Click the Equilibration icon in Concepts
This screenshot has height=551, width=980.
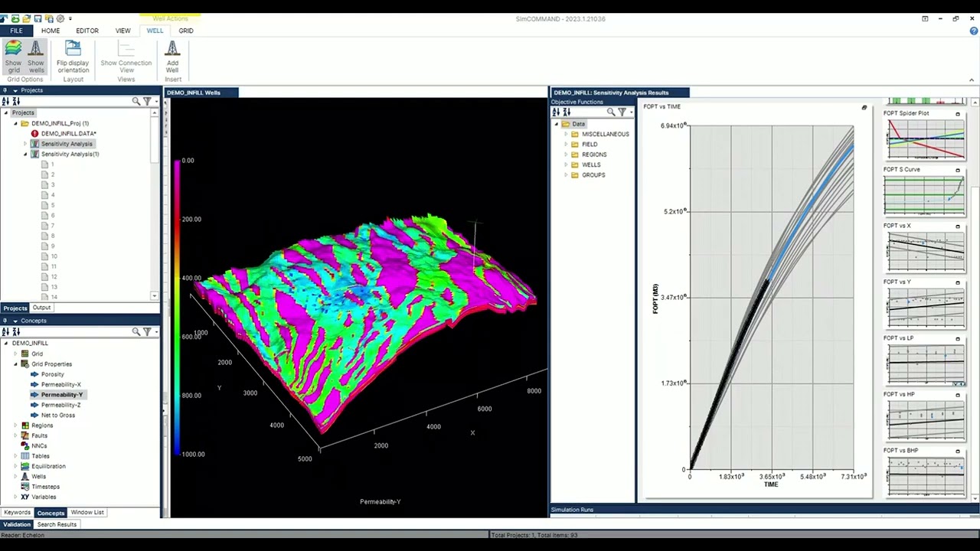click(25, 466)
